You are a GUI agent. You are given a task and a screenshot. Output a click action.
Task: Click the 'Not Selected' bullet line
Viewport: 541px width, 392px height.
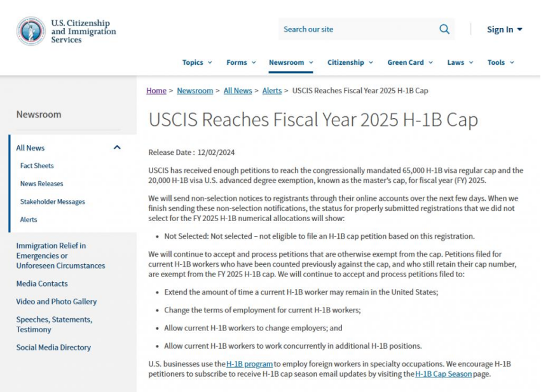(320, 236)
